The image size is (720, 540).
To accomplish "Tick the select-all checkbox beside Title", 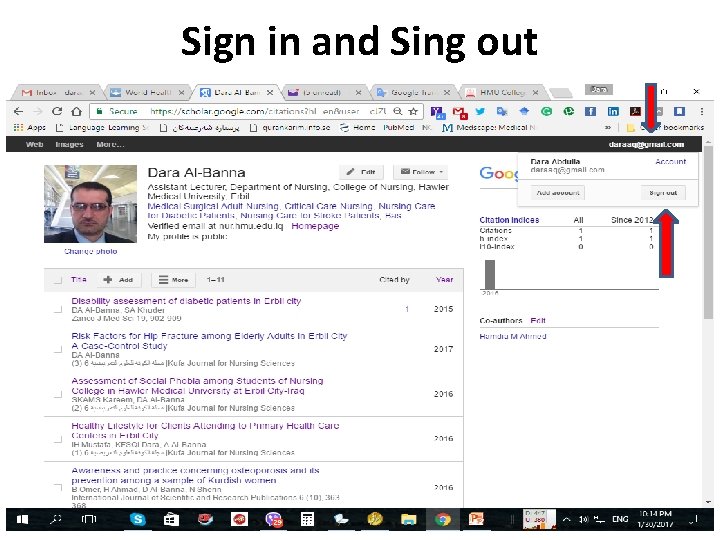I will coord(58,280).
